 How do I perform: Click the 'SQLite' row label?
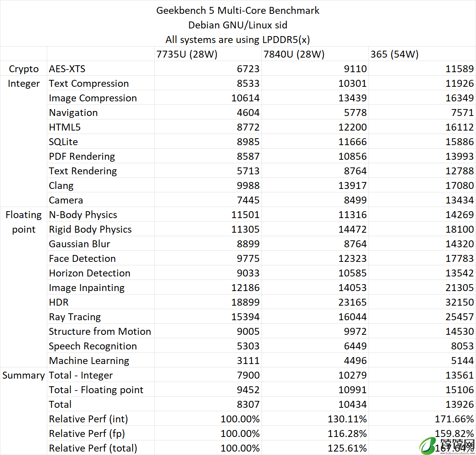click(x=63, y=142)
